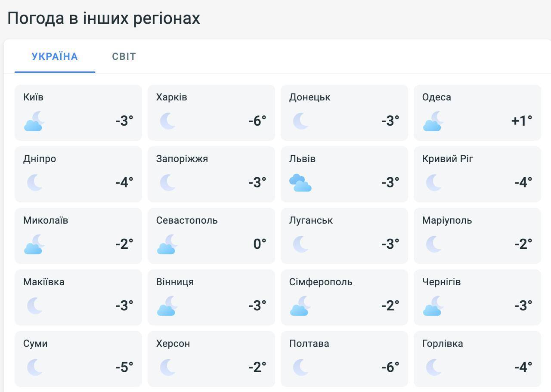Open the Луганськ weather card
Viewport: 551px width, 392px height.
pos(344,235)
